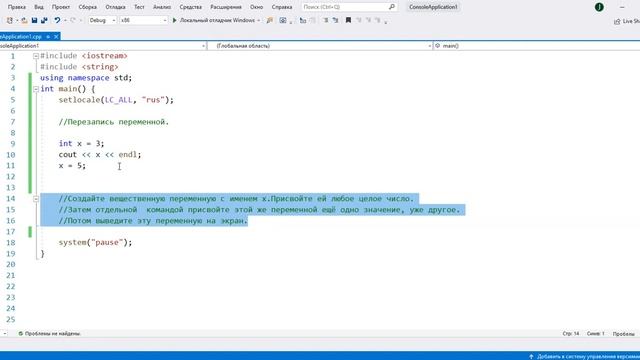Open the x86 platform dropdown
Image resolution: width=640 pixels, height=360 pixels.
pos(143,20)
